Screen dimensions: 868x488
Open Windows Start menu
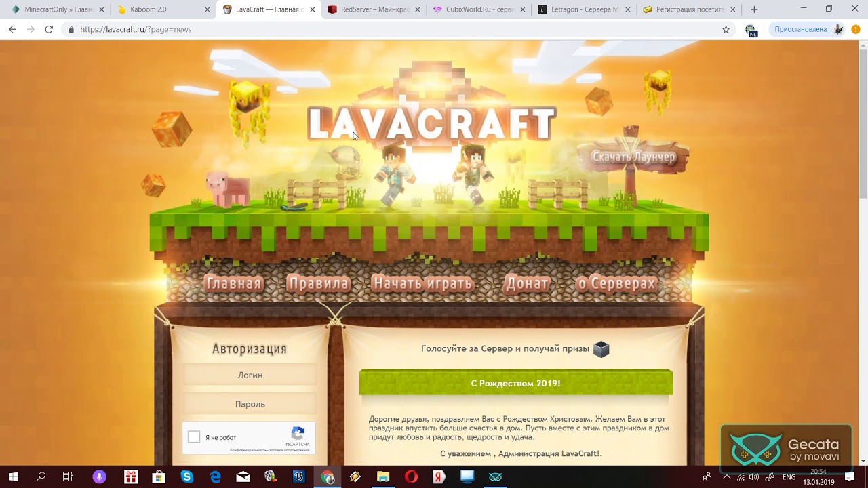pyautogui.click(x=13, y=477)
